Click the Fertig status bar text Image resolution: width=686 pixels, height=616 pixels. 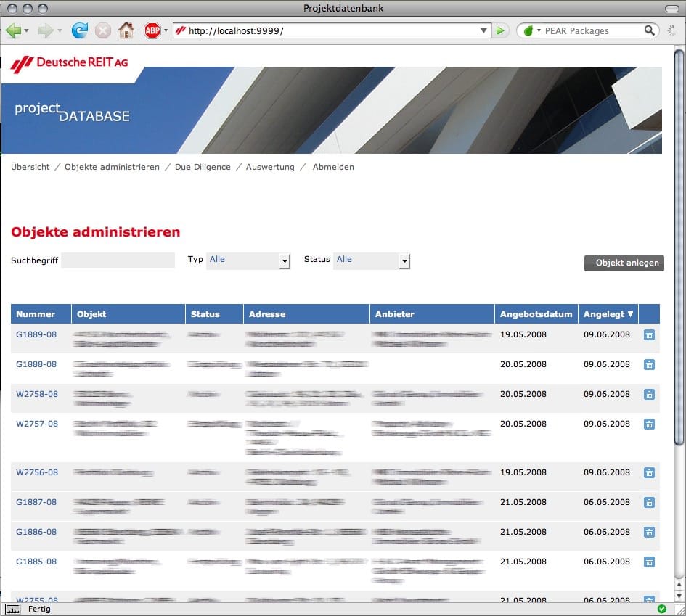point(39,609)
